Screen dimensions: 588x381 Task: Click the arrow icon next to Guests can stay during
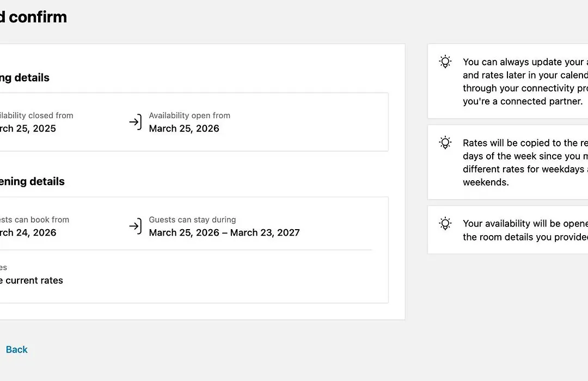135,226
